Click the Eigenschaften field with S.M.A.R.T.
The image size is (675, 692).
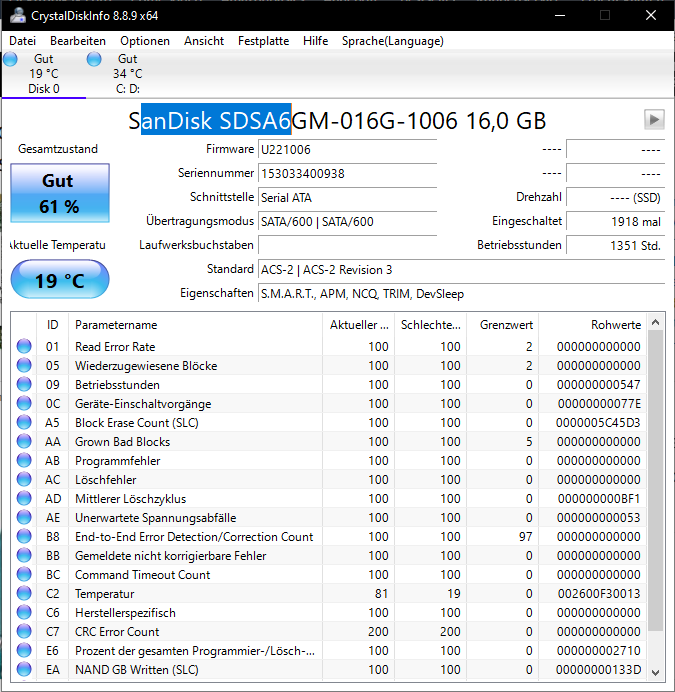461,293
